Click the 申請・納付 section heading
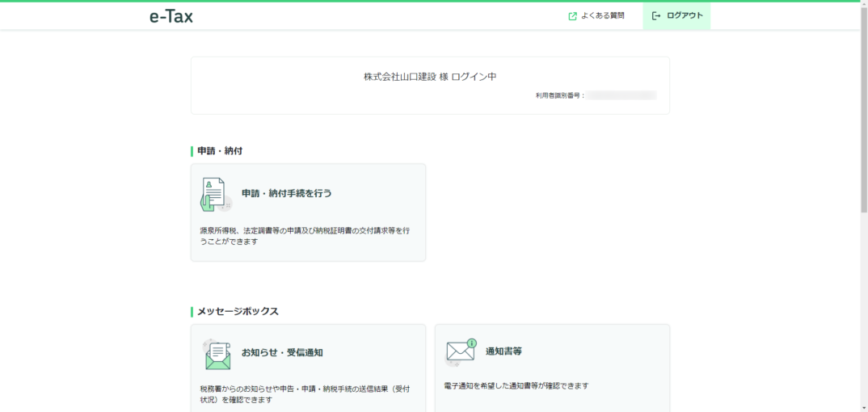 pyautogui.click(x=220, y=151)
